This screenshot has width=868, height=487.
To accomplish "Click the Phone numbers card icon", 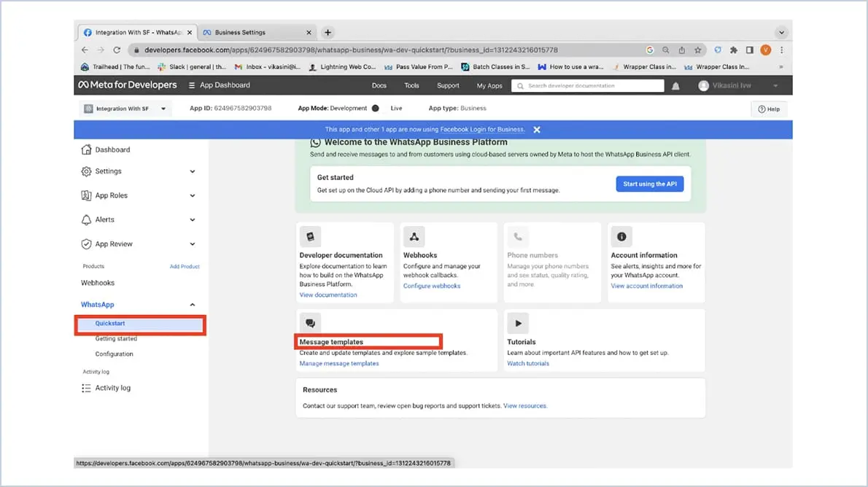I will 518,237.
